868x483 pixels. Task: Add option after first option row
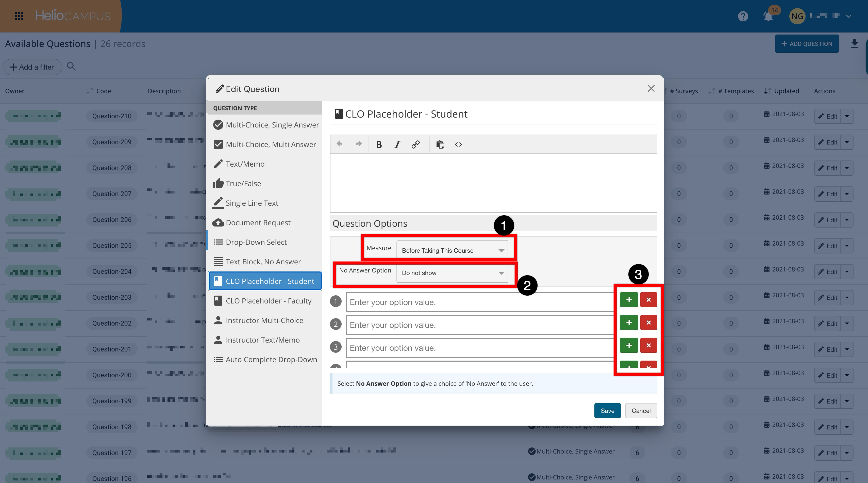[628, 300]
